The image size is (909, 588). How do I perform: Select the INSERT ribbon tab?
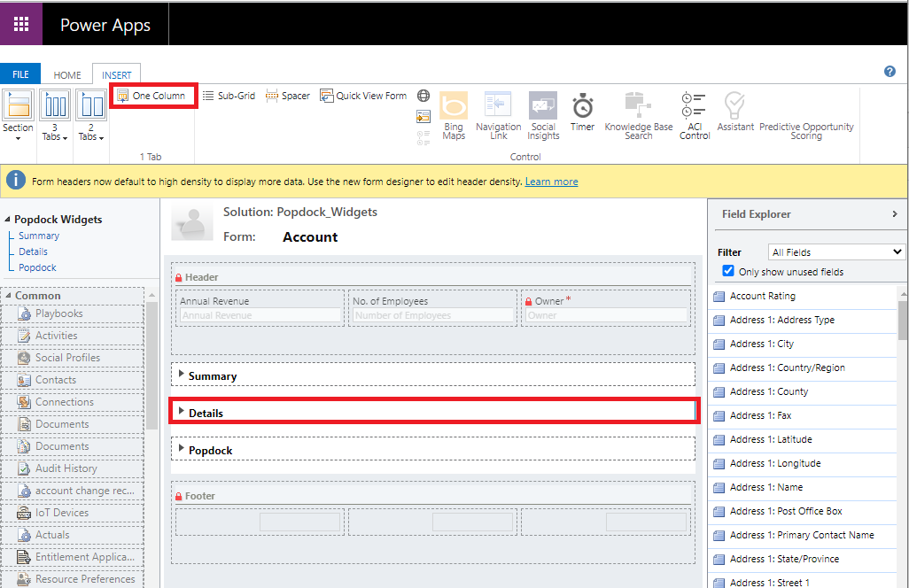(117, 75)
